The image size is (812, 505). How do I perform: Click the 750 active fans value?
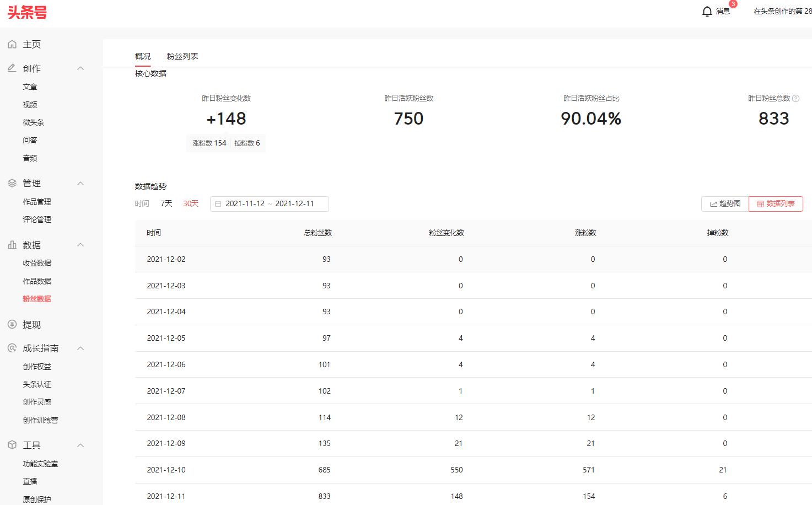408,119
